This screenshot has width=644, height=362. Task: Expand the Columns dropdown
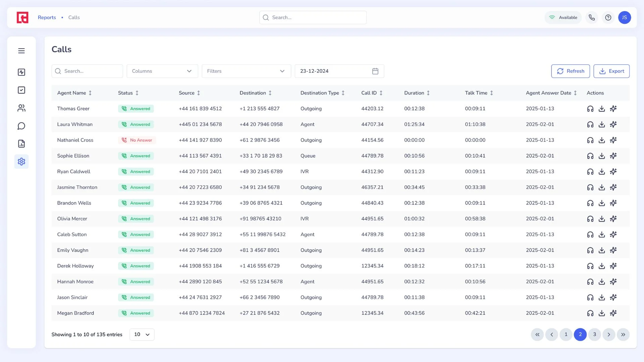[162, 71]
